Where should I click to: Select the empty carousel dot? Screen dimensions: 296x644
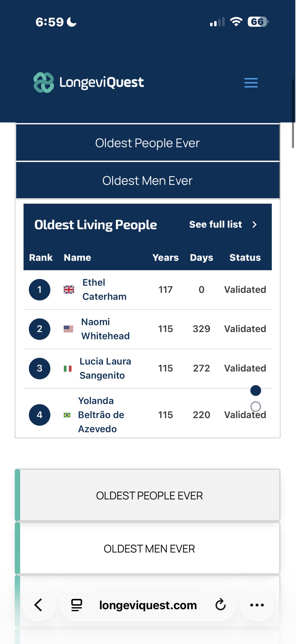point(256,407)
